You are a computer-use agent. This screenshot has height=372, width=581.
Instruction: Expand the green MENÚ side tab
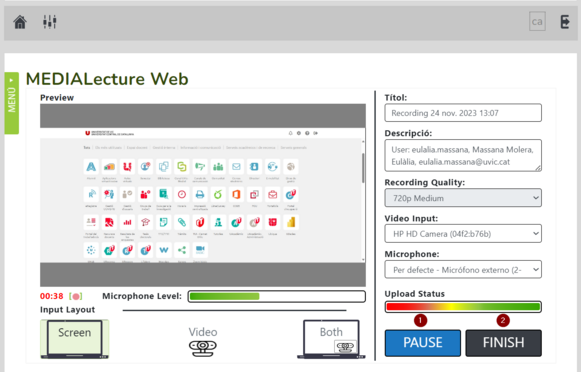point(11,103)
